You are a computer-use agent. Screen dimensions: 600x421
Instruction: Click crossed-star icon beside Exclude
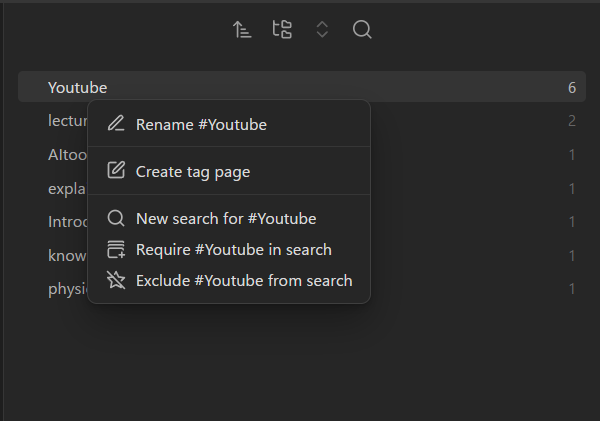116,280
